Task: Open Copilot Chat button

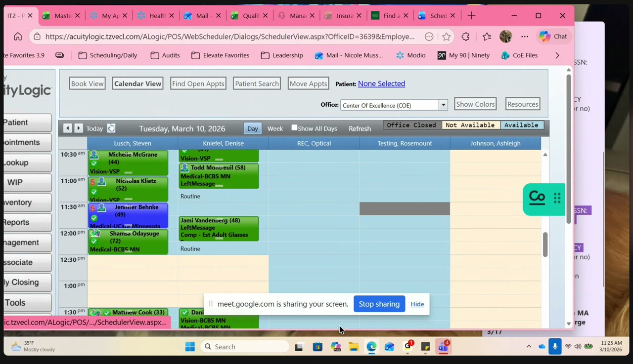Action: coord(553,37)
